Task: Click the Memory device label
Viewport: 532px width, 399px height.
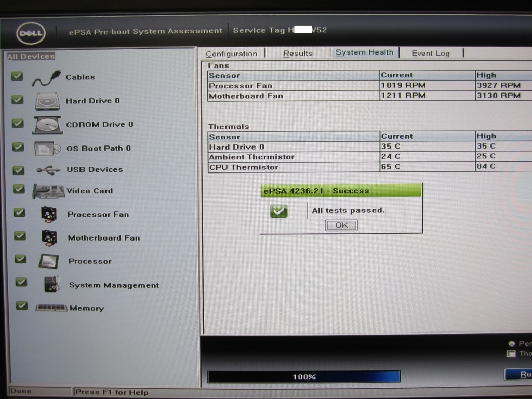Action: click(x=87, y=308)
